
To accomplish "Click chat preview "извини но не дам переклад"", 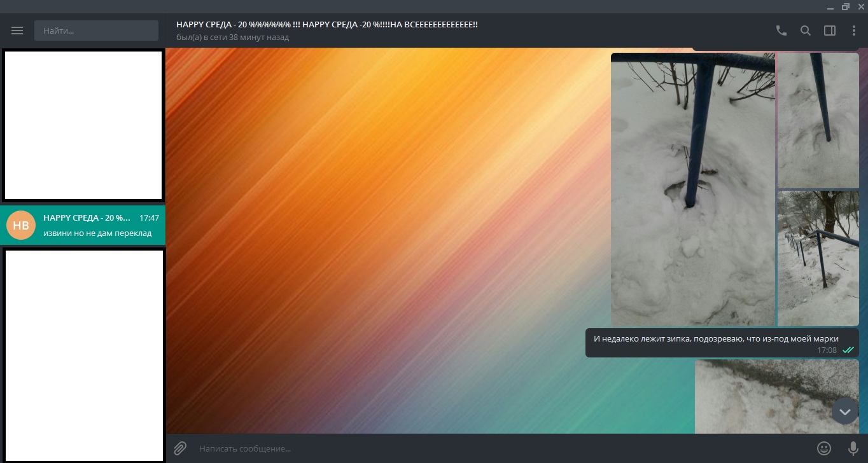I will click(x=97, y=233).
